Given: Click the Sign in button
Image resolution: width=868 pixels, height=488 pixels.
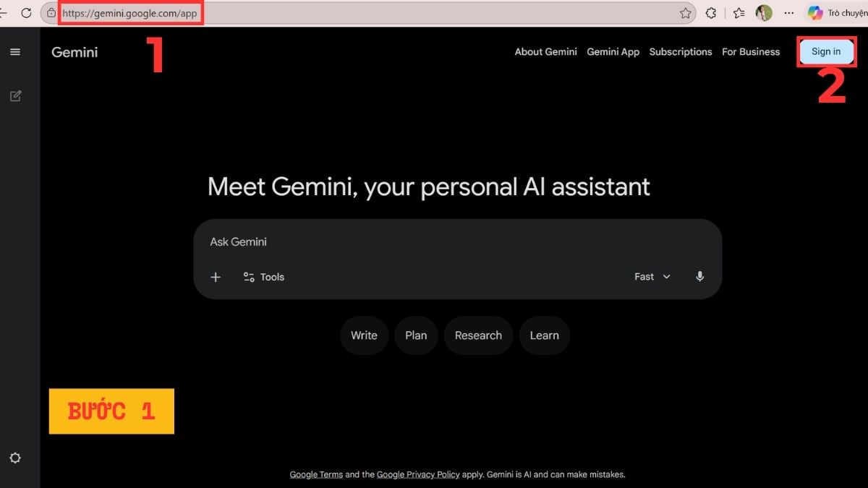Looking at the screenshot, I should coord(826,51).
